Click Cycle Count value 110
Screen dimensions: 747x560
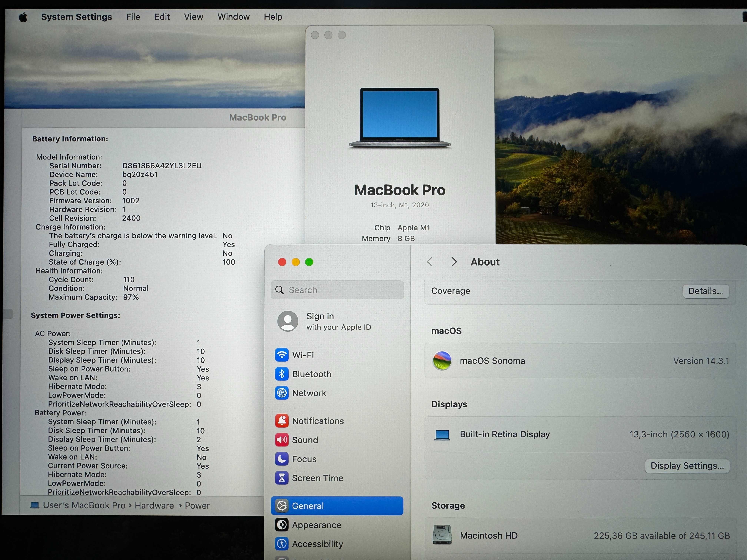tap(129, 279)
